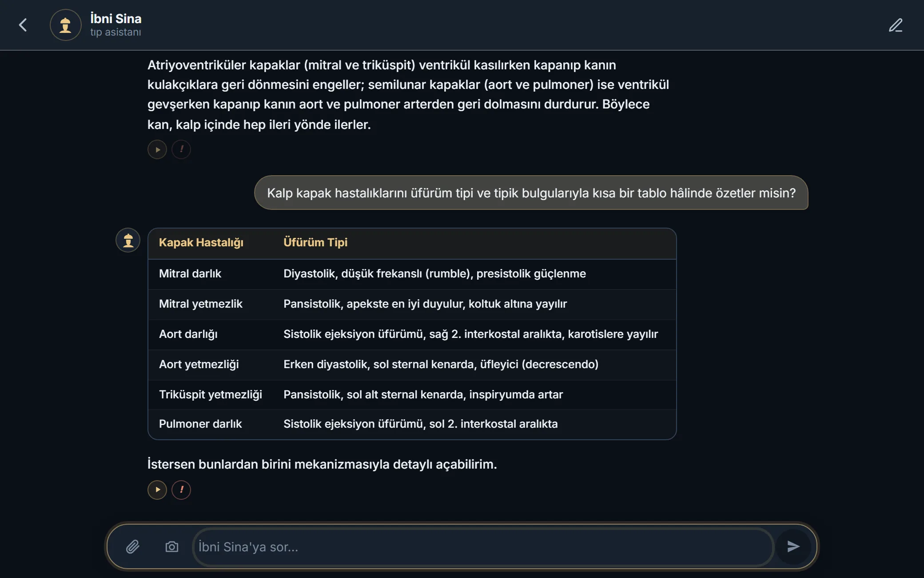924x578 pixels.
Task: Select the Mitral darlık table row
Action: tap(412, 274)
